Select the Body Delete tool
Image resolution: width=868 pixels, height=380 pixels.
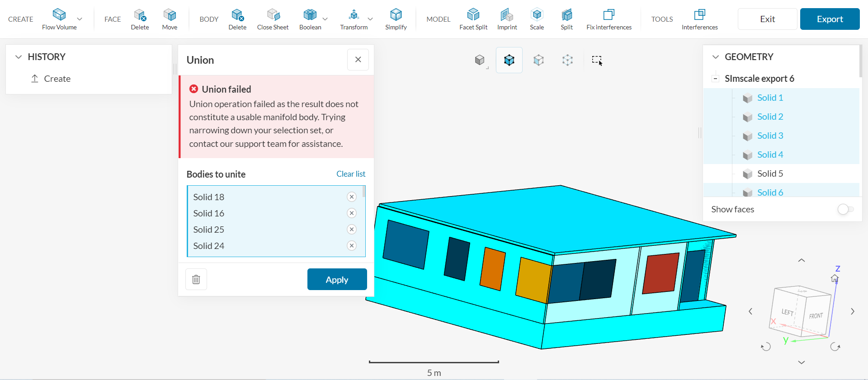point(237,19)
